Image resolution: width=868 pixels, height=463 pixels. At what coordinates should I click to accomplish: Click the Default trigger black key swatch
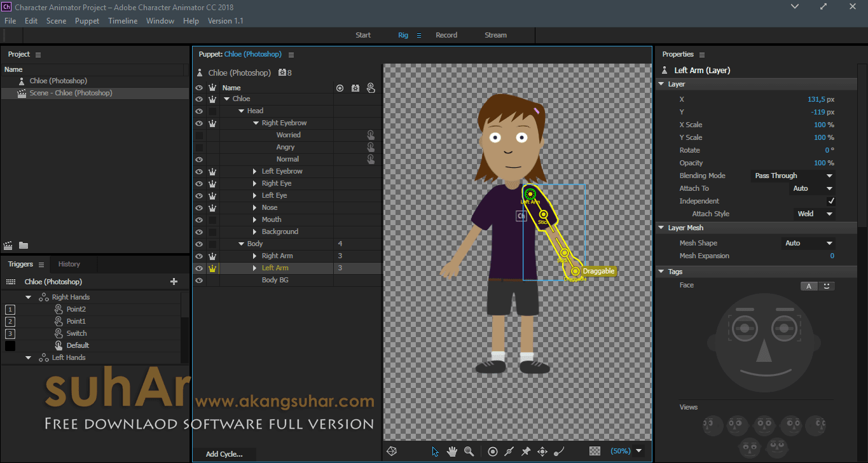point(10,345)
